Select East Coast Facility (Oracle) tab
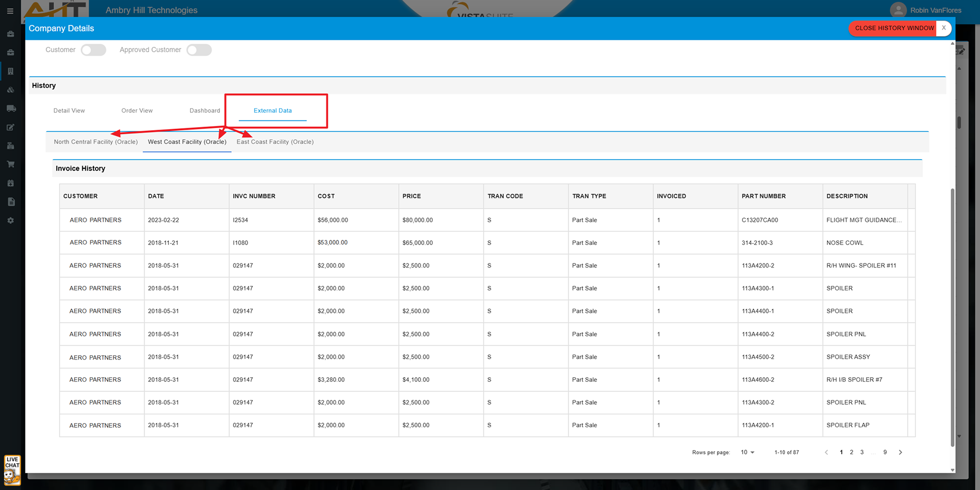Image resolution: width=980 pixels, height=490 pixels. pos(275,142)
